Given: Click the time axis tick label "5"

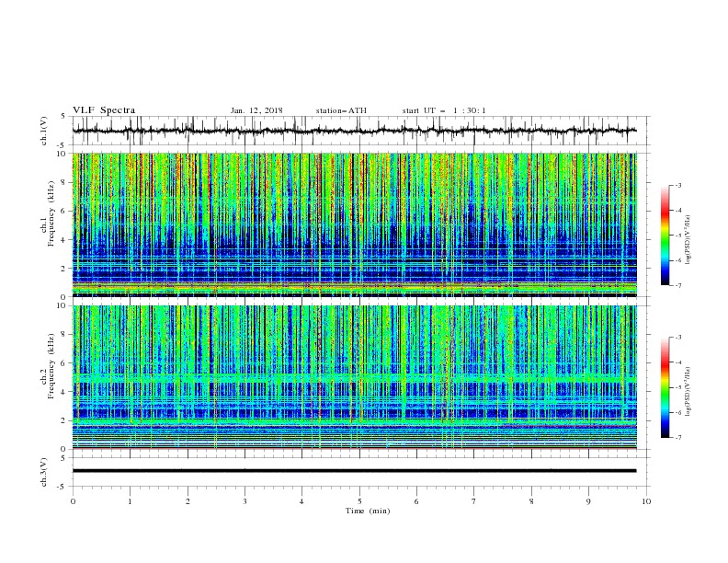Looking at the screenshot, I should [x=359, y=501].
